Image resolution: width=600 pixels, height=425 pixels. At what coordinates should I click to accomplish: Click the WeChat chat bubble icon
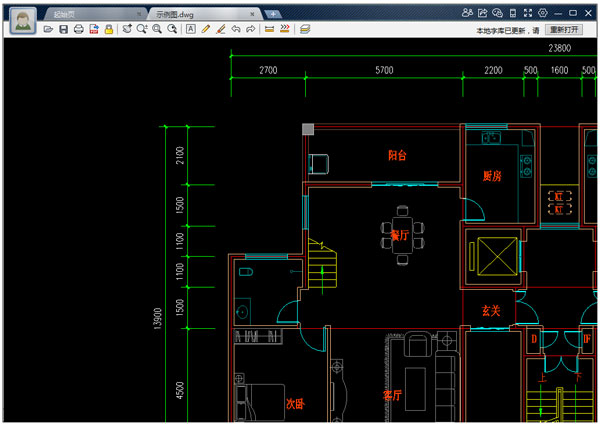click(x=497, y=13)
